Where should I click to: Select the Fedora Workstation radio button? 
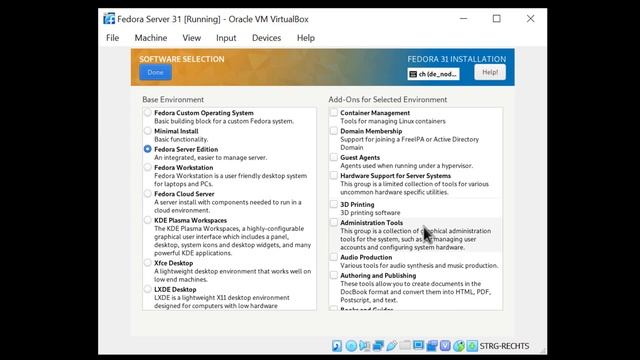(x=148, y=167)
